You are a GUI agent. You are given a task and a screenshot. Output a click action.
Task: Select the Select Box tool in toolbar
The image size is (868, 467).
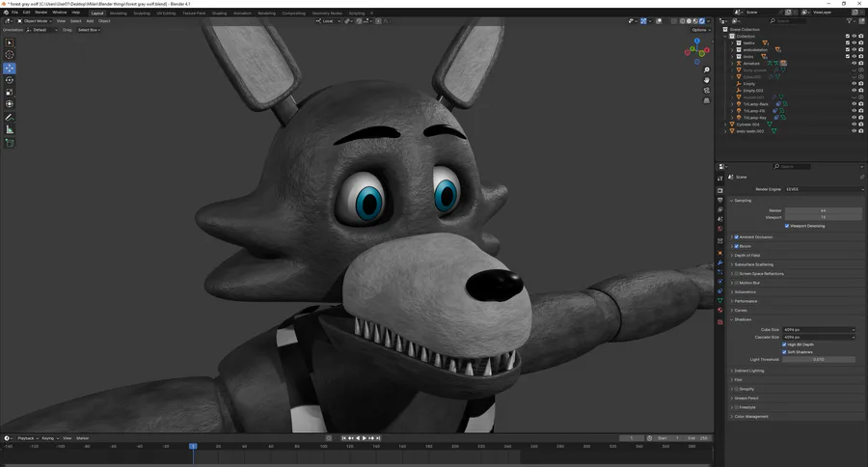click(x=10, y=42)
